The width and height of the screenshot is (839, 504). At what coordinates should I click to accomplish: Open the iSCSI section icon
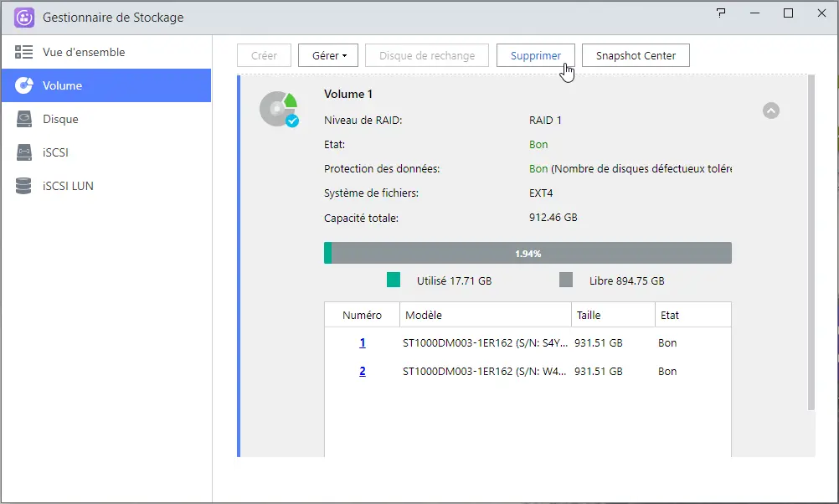(24, 152)
